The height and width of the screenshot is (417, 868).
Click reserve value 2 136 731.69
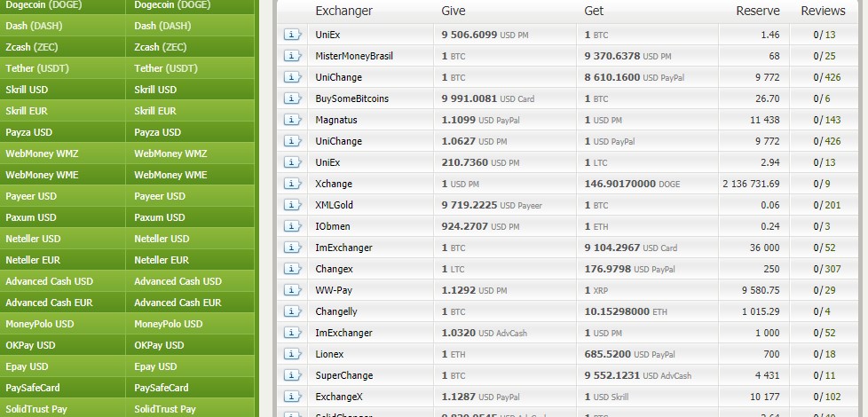751,184
